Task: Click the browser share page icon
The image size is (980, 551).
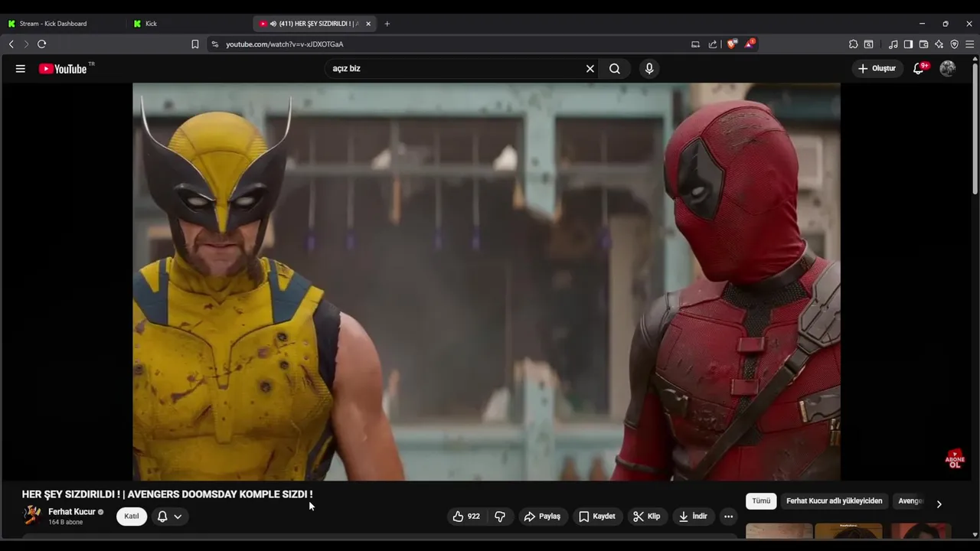Action: pos(713,44)
